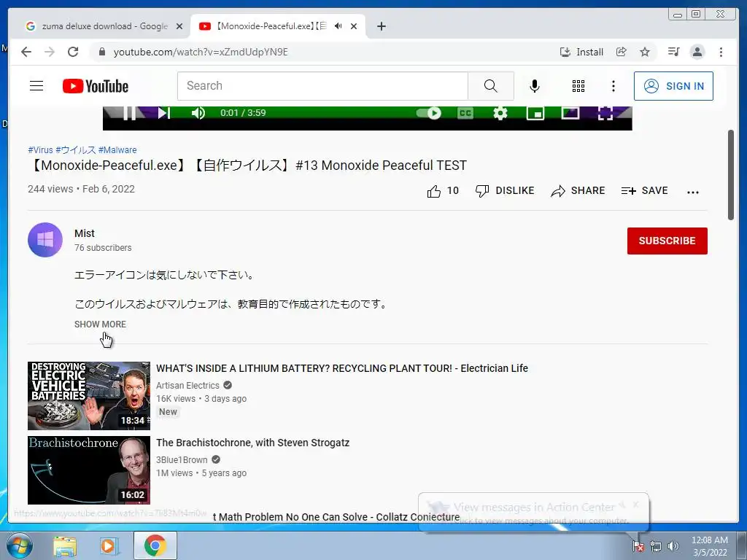Toggle closed captions CC button
747x560 pixels.
[x=465, y=113]
